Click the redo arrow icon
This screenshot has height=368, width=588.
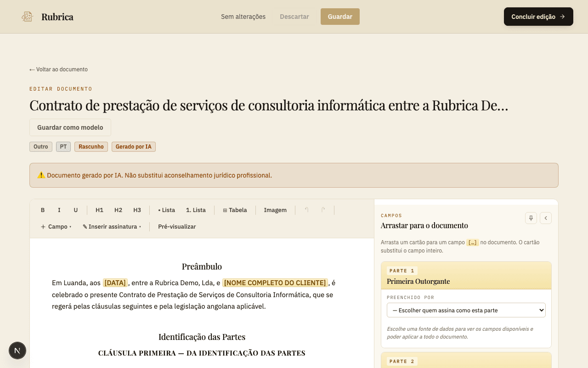pos(323,210)
